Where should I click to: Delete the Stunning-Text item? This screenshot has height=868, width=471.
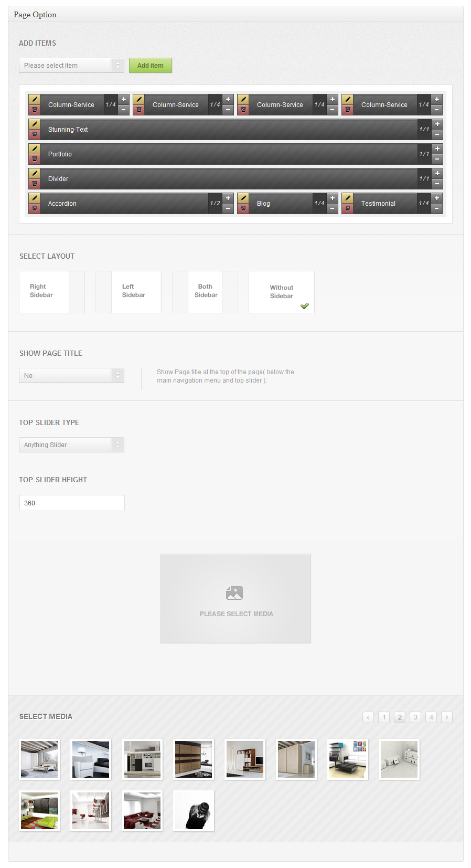click(x=34, y=135)
